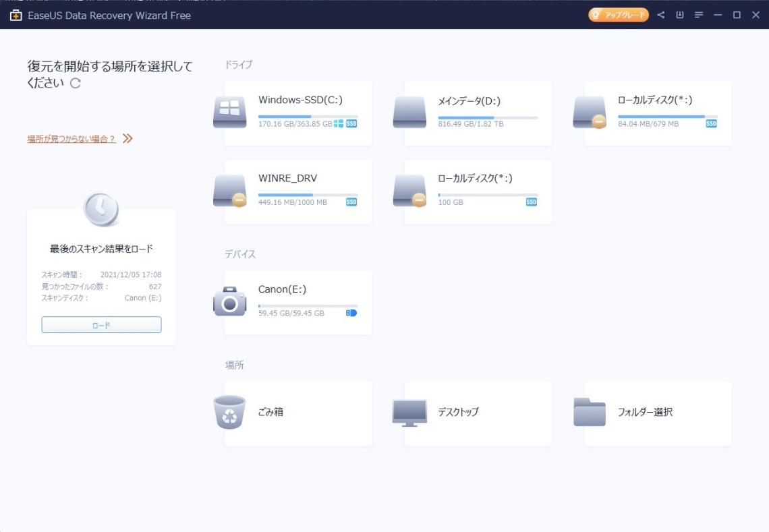Click the SSD badge on WINRE_DRV
This screenshot has height=532, width=769.
351,202
